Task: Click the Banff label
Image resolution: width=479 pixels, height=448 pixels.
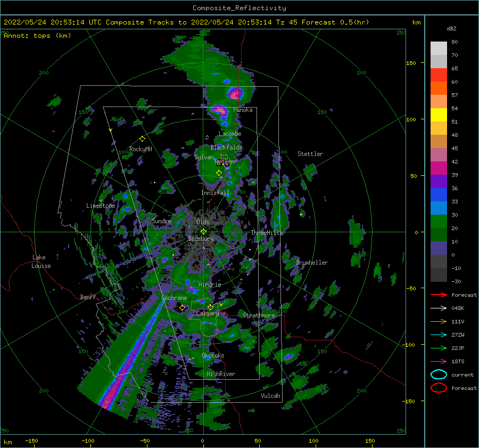Action: click(88, 297)
